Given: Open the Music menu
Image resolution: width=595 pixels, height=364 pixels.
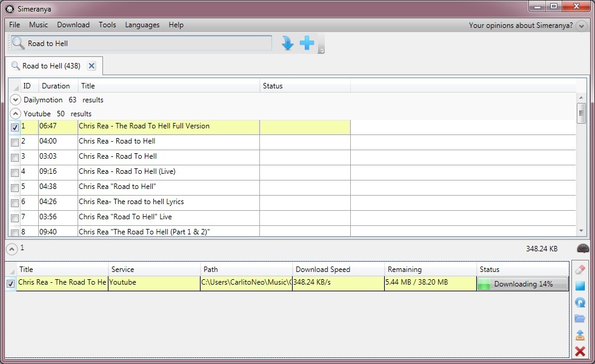Looking at the screenshot, I should coord(38,25).
